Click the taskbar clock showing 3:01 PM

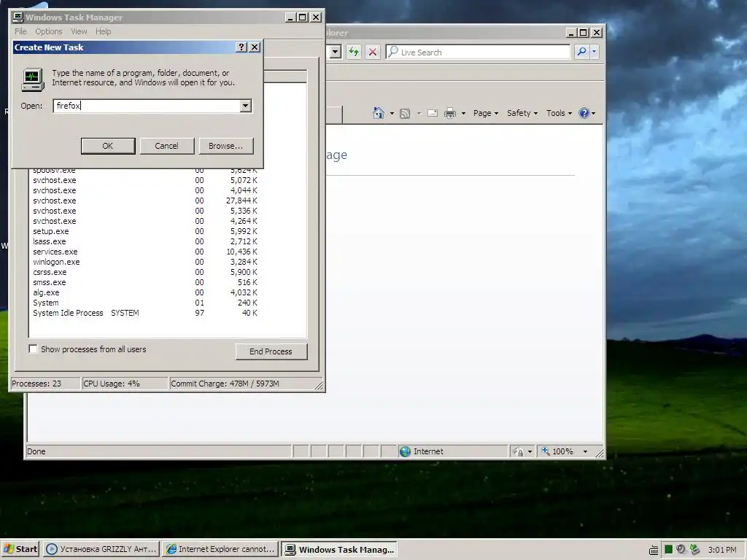point(722,550)
